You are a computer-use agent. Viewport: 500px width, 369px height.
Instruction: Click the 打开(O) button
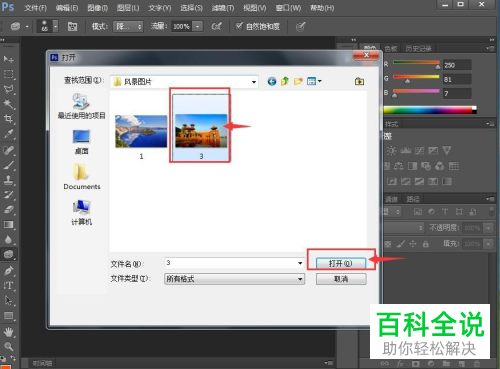[x=341, y=263]
